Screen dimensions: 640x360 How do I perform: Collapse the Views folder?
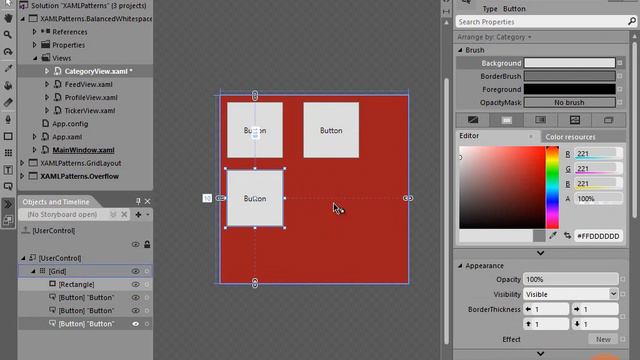click(35, 58)
